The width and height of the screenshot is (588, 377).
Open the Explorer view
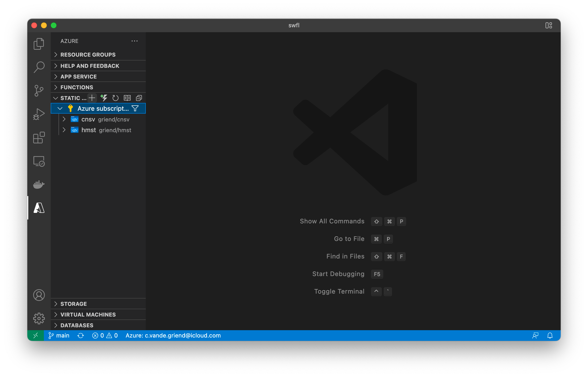click(39, 44)
